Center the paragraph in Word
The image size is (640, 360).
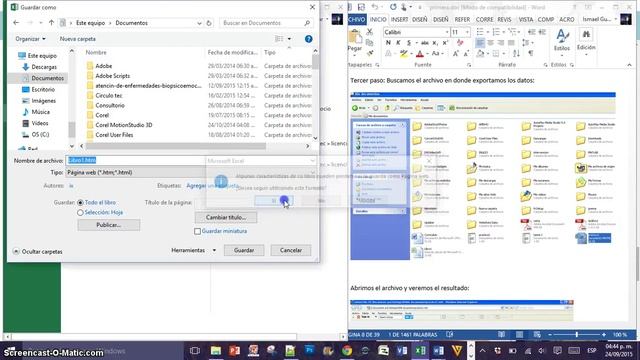click(491, 43)
